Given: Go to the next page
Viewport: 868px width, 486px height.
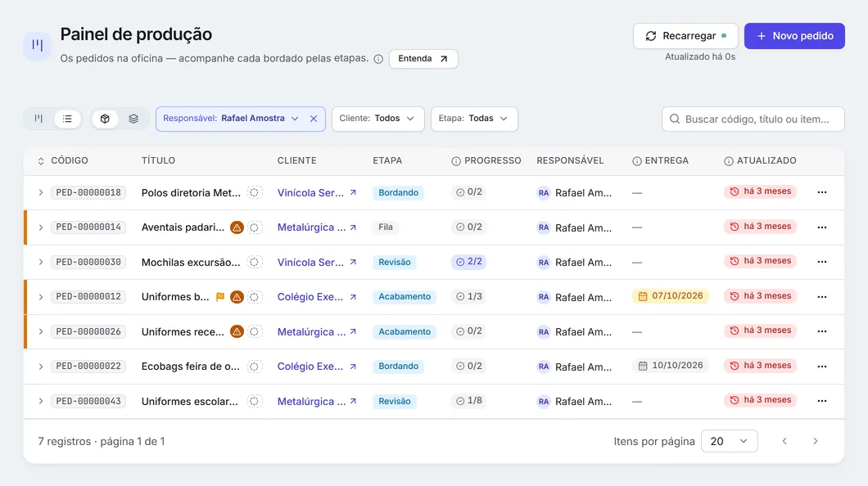Looking at the screenshot, I should pos(816,441).
